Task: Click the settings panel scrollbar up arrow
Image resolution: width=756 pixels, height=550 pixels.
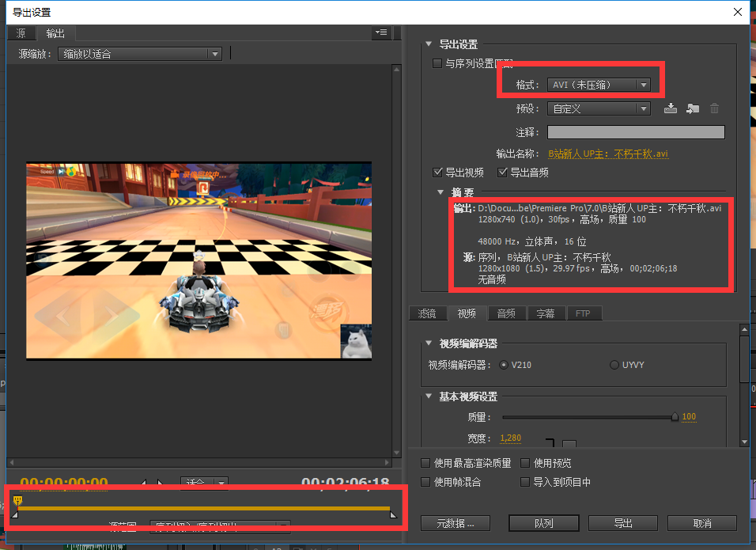Action: tap(744, 329)
